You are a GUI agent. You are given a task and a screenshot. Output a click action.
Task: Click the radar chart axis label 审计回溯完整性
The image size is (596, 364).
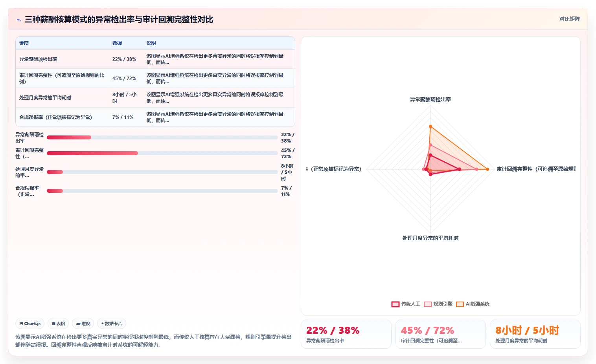536,169
